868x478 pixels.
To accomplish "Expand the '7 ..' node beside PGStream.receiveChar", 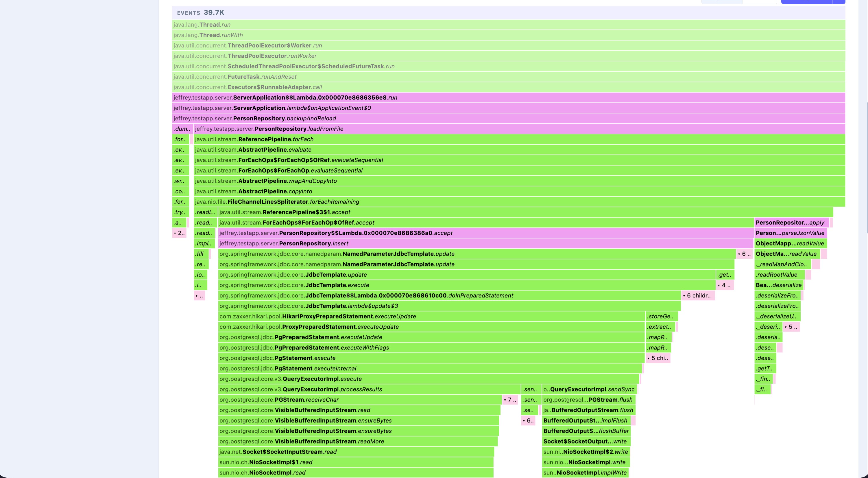I will [x=510, y=400].
